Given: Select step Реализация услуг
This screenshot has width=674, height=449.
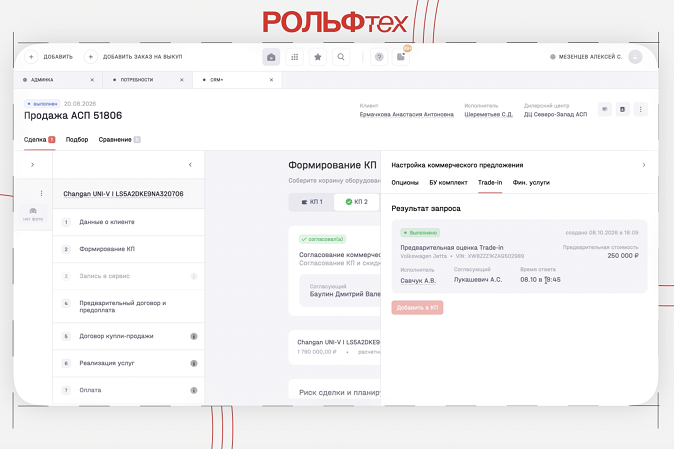Looking at the screenshot, I should 128,363.
